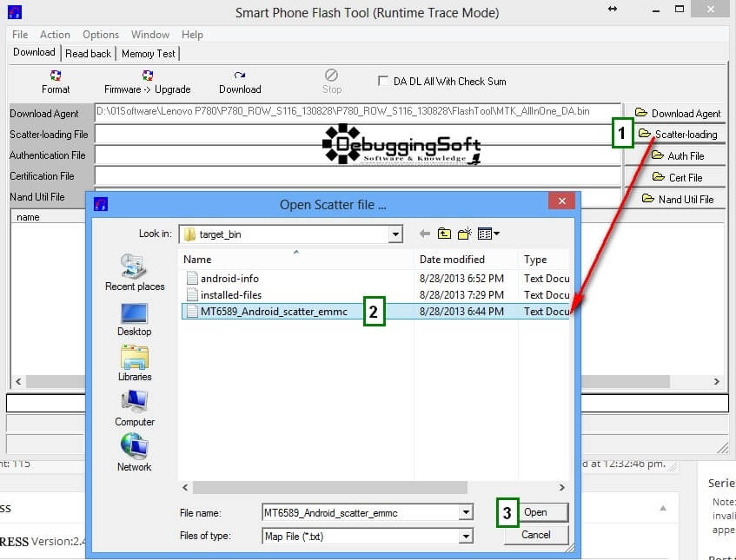This screenshot has height=560, width=736.
Task: Click the Up One Level folder icon
Action: tap(444, 233)
